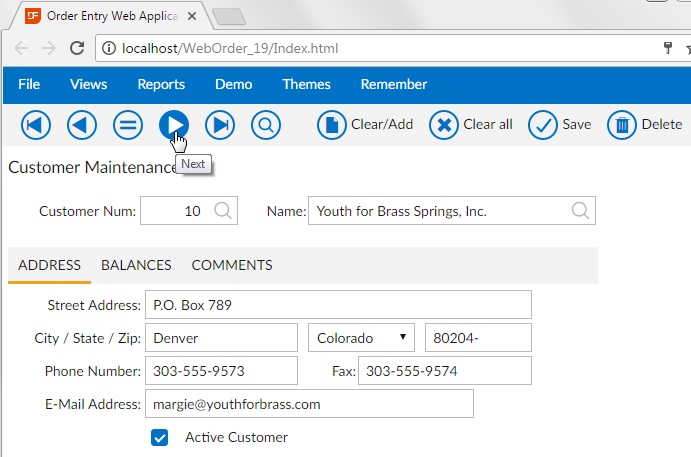Click the Save checkmark icon
Image resolution: width=691 pixels, height=457 pixels.
[x=543, y=125]
